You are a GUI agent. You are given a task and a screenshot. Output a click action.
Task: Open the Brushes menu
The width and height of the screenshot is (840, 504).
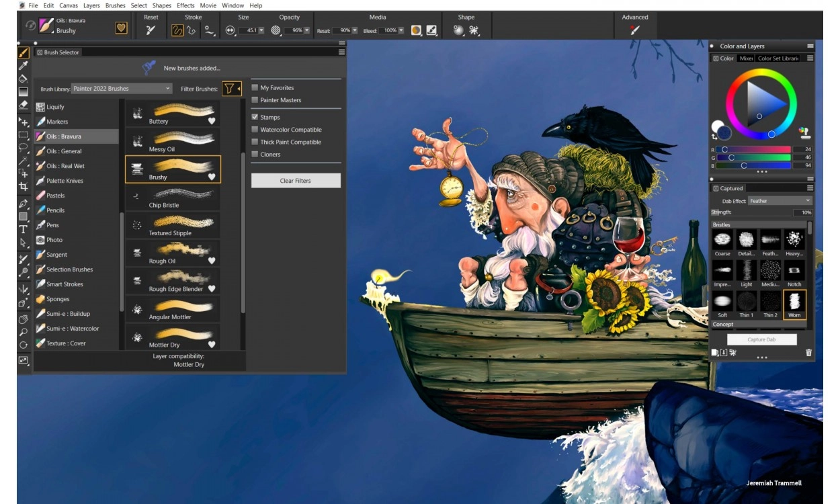[116, 5]
